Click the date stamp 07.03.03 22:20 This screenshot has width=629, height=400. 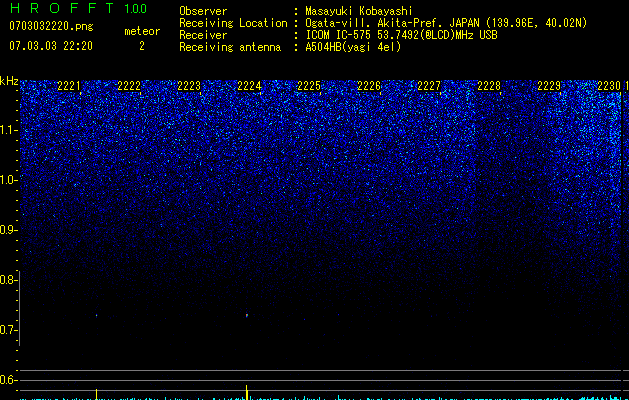(51, 46)
